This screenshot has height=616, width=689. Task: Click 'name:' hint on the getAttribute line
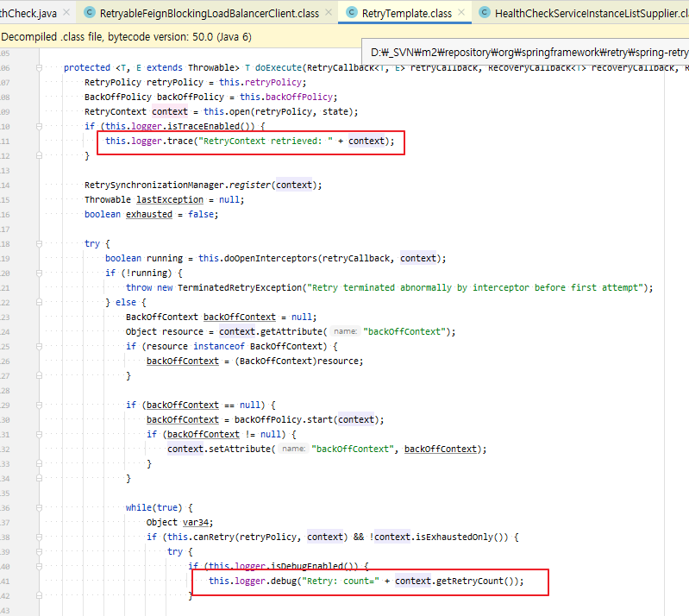(345, 331)
